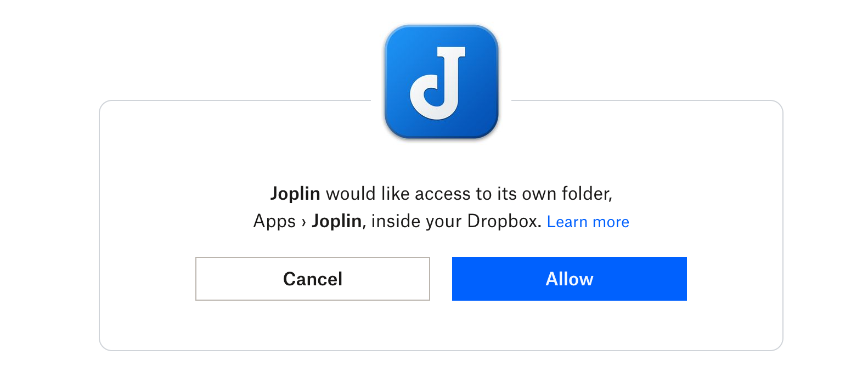This screenshot has height=383, width=868.
Task: Click the white-outlined Cancel box
Action: click(313, 279)
